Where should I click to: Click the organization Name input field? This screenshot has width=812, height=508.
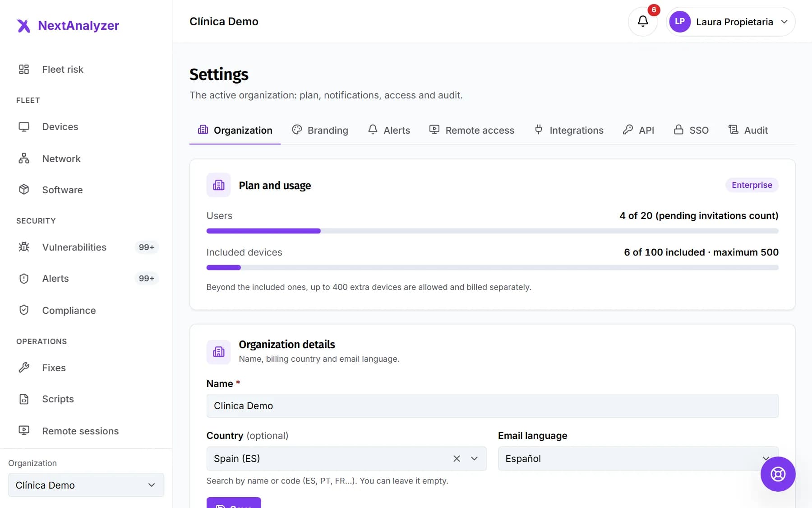[492, 406]
